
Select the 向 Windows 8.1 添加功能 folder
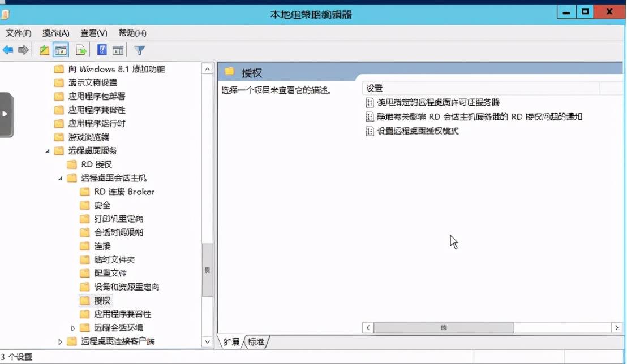[109, 69]
